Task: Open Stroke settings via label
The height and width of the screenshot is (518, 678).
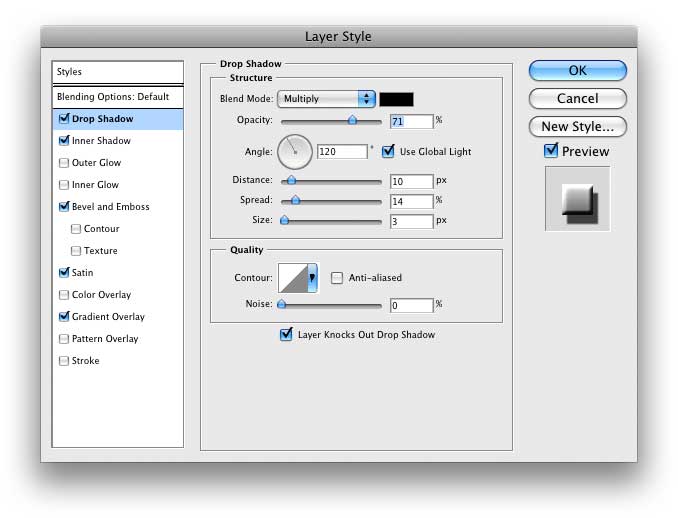Action: tap(86, 361)
